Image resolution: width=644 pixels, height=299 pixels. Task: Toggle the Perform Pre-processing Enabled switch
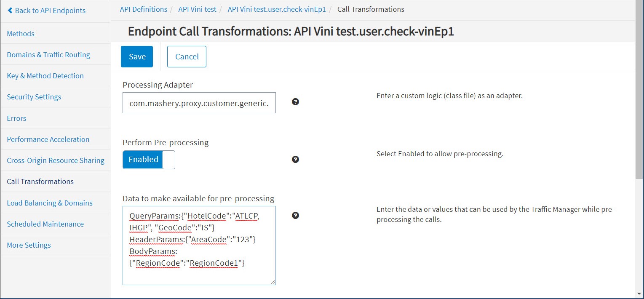pos(149,160)
